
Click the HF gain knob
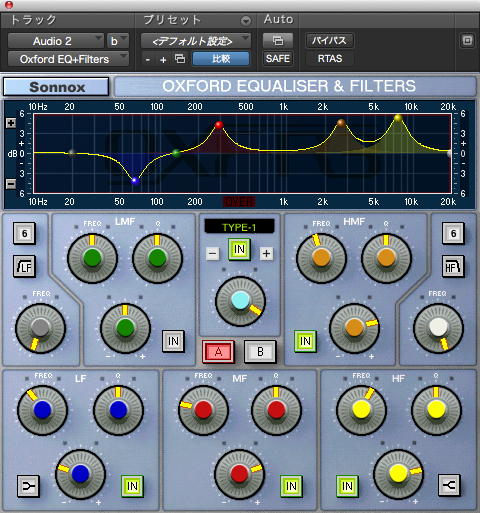pyautogui.click(x=398, y=474)
